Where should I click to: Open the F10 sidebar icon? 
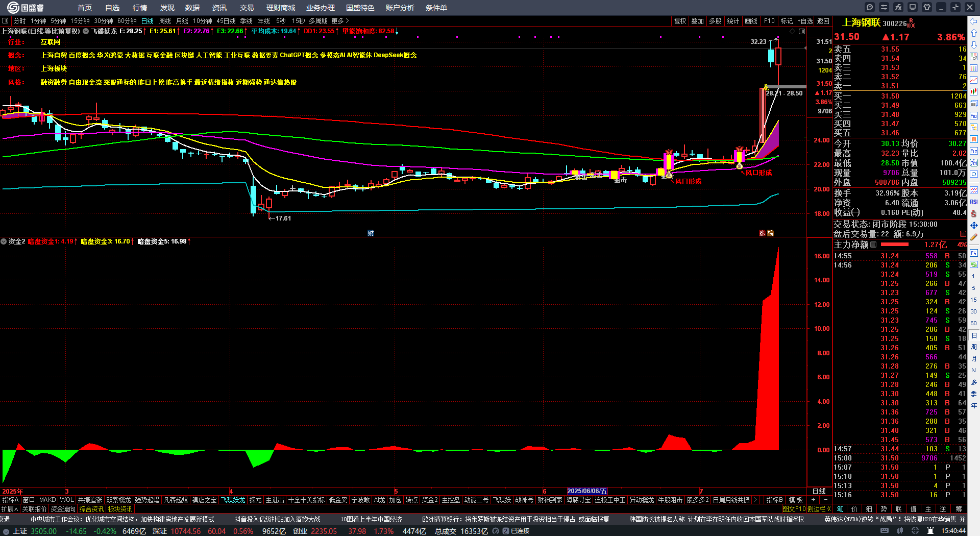[x=974, y=115]
